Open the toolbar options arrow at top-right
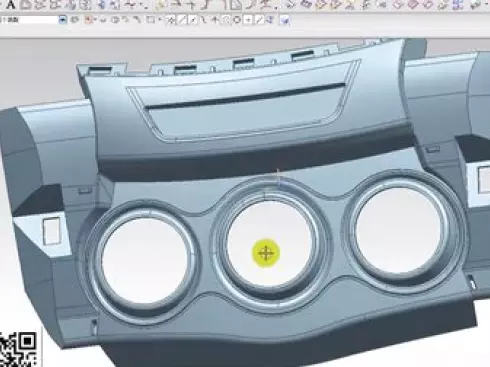Screen dimensions: 490x367 coord(486,4)
